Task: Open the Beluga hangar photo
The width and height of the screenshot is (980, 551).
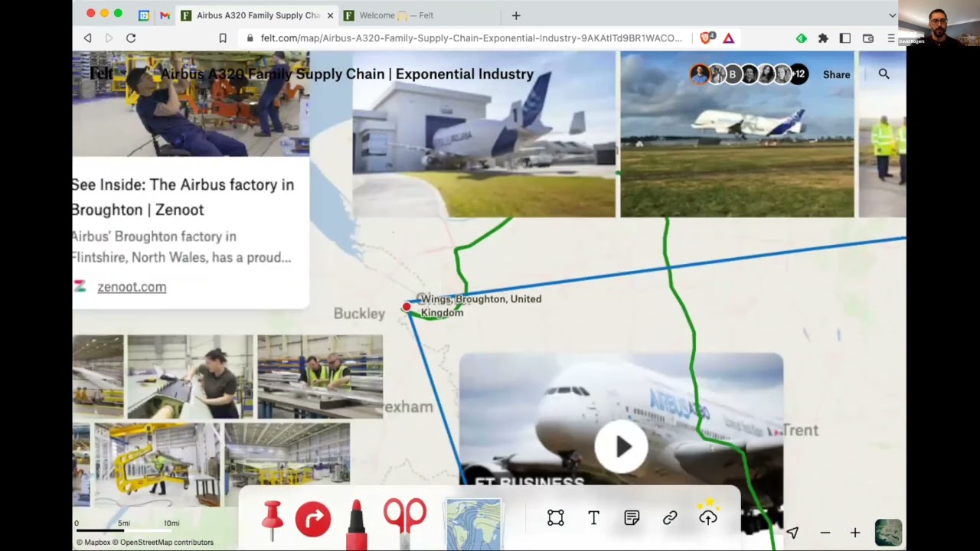Action: (x=483, y=134)
